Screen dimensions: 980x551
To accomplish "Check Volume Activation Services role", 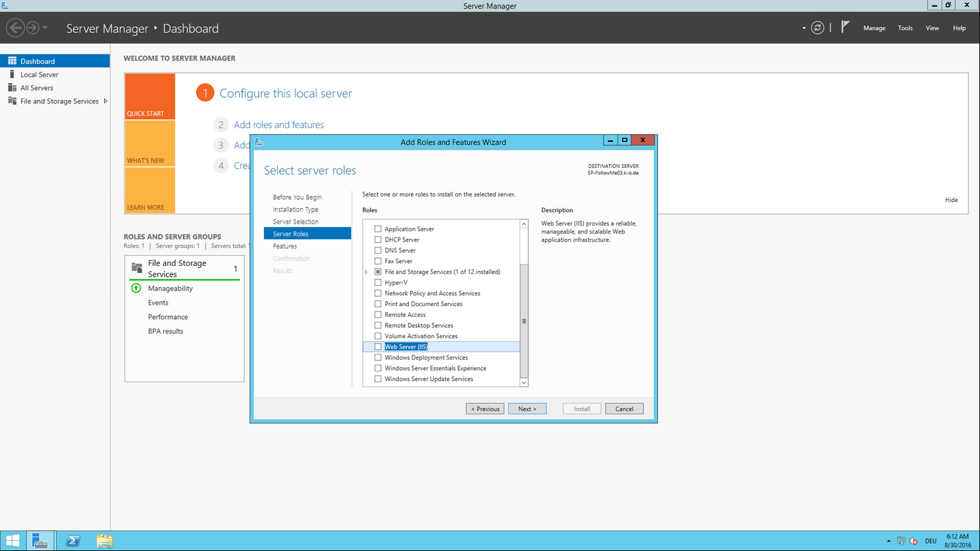I will click(x=378, y=336).
